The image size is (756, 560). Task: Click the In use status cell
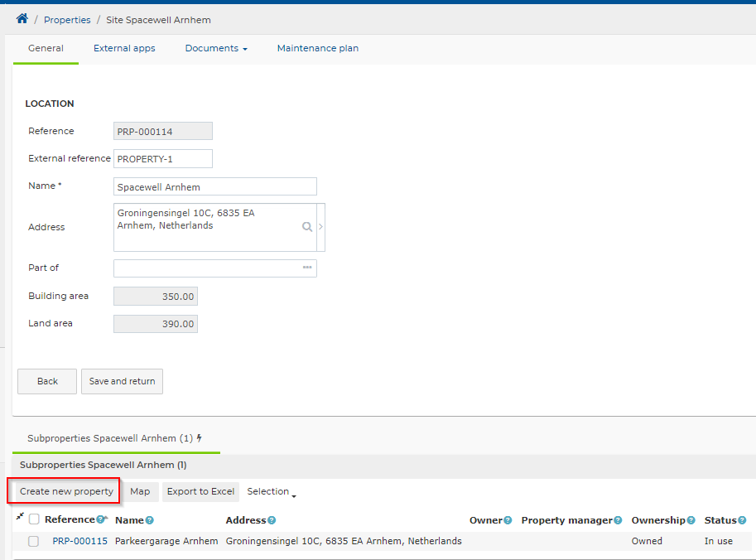point(719,541)
